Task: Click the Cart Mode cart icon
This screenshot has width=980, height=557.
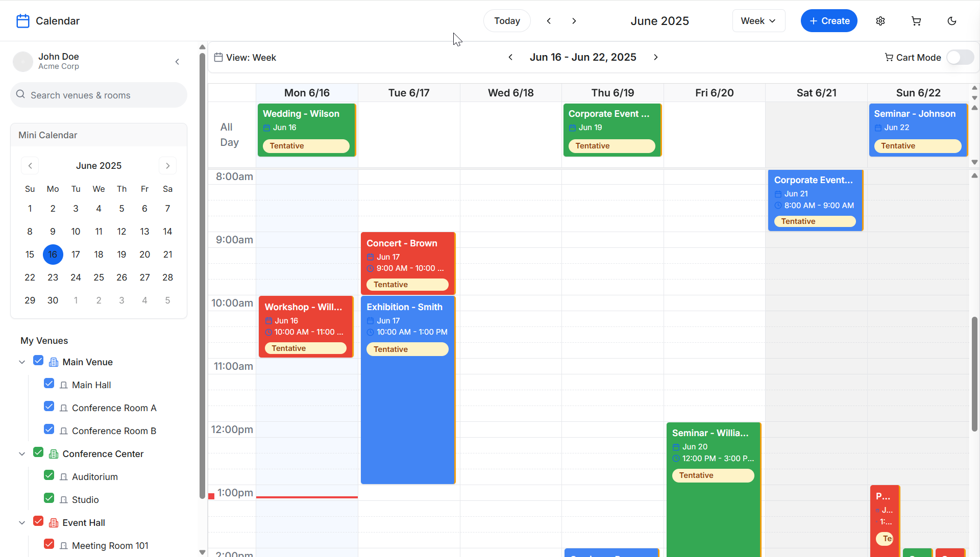Action: click(889, 57)
